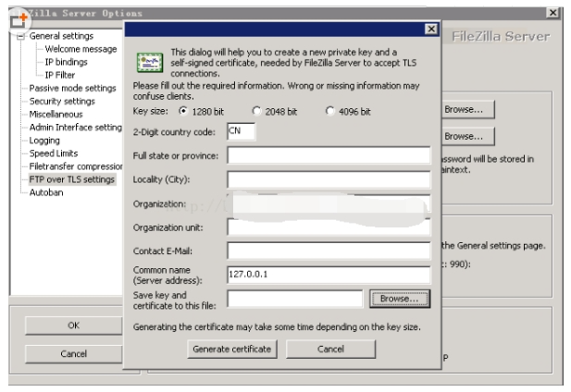Browse for key and certificate save file
This screenshot has width=571, height=392.
[x=400, y=298]
